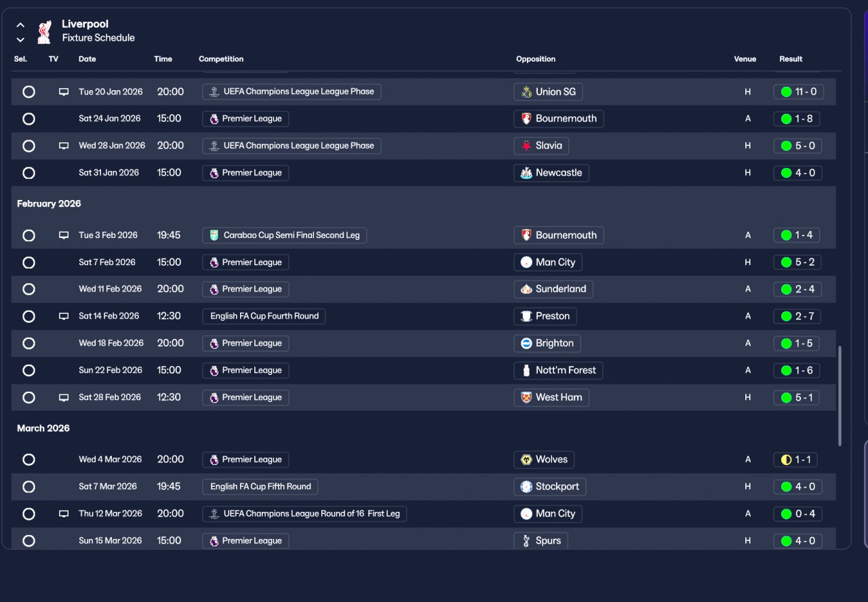
Task: Click the Champions League logo on the 20 Jan row
Action: 214,92
